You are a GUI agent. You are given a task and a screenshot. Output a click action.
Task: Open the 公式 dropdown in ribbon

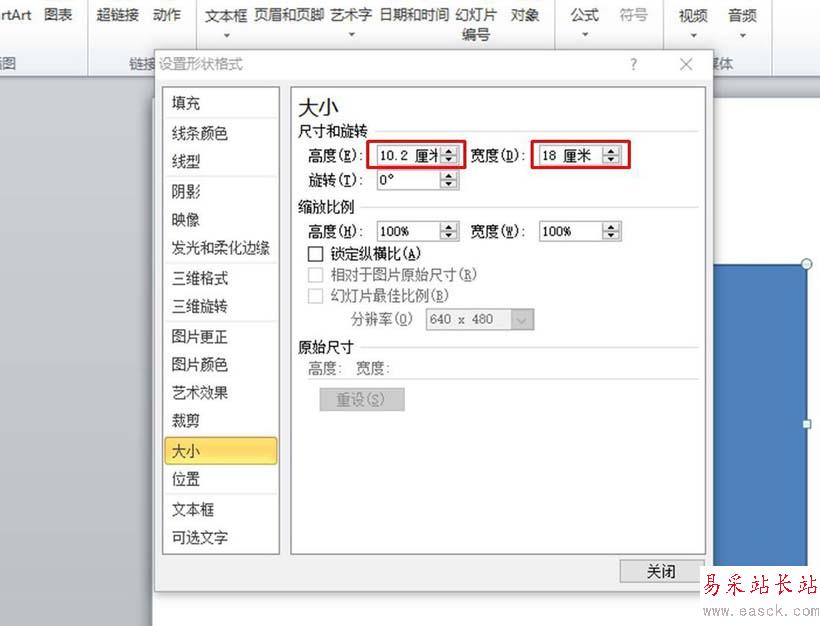(x=585, y=22)
